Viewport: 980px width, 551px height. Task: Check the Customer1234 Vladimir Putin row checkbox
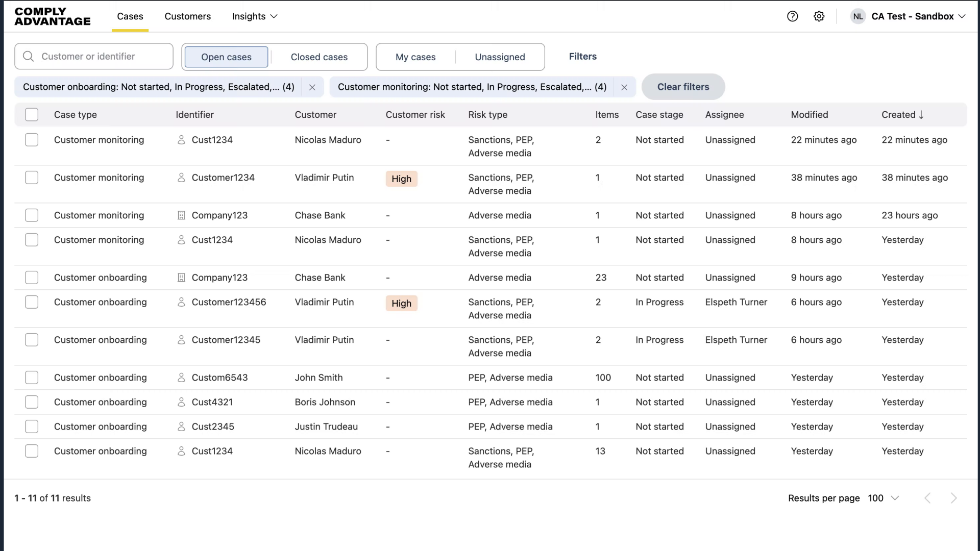pyautogui.click(x=32, y=178)
